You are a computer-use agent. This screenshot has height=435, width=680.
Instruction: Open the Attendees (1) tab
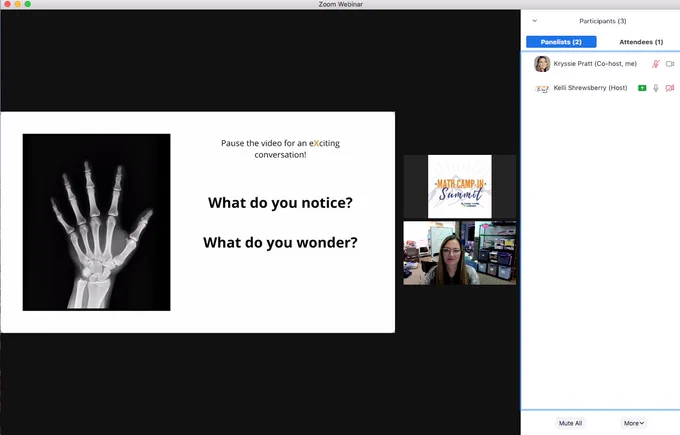coord(641,42)
